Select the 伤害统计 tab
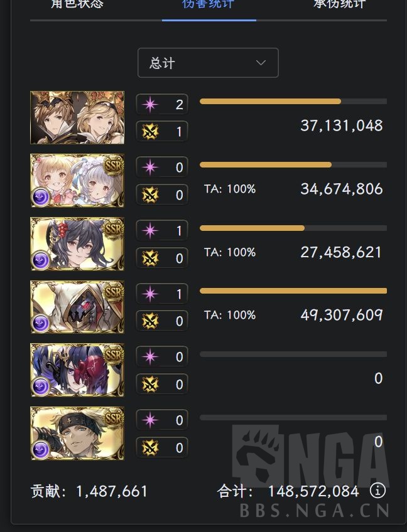The width and height of the screenshot is (407, 532). pyautogui.click(x=209, y=5)
